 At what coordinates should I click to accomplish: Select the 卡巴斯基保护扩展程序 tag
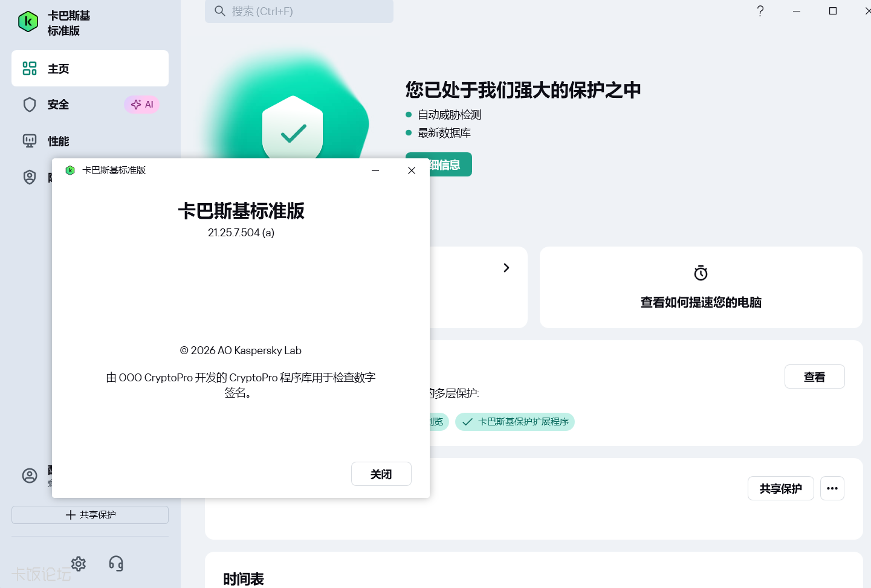coord(515,422)
